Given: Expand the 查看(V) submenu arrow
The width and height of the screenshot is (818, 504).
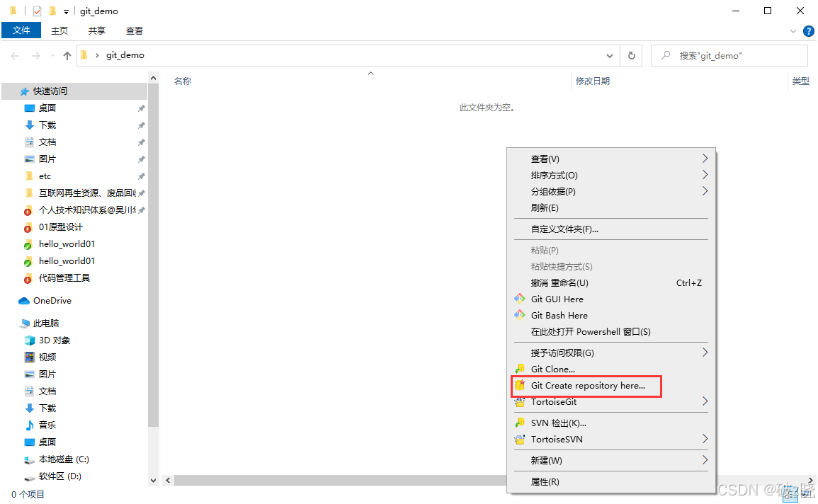Looking at the screenshot, I should [x=705, y=159].
